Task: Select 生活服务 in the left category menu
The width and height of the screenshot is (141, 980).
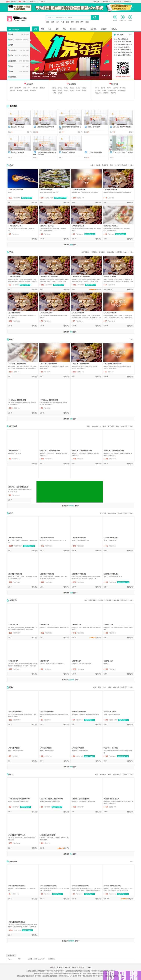Action: 13,61
